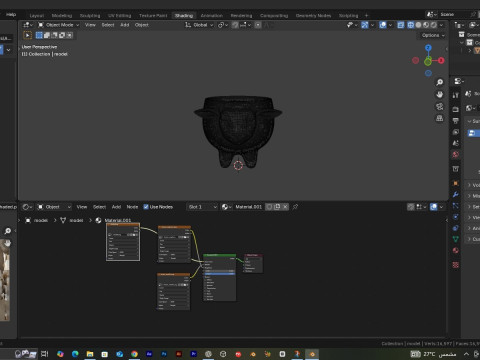Select the green Principled BSDF node
The width and height of the screenshot is (480, 360).
click(x=220, y=277)
